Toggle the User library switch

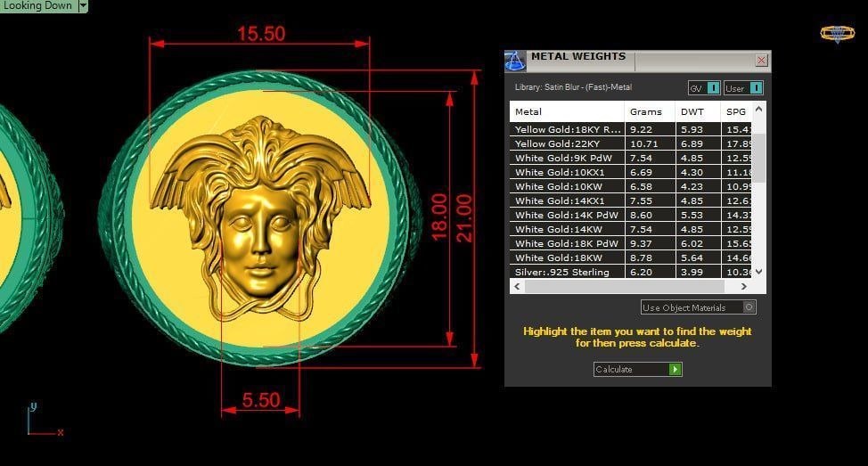point(743,88)
